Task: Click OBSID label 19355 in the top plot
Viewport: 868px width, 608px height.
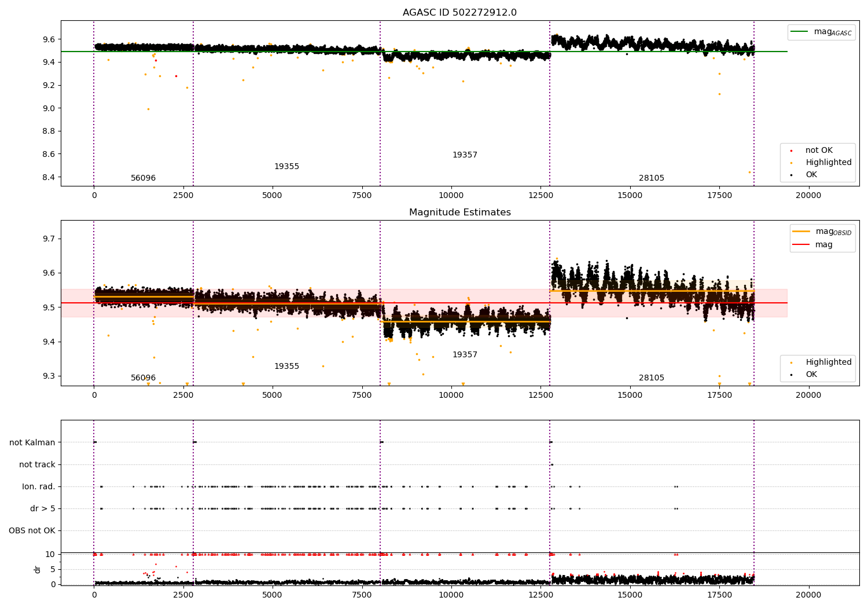Action: point(286,167)
